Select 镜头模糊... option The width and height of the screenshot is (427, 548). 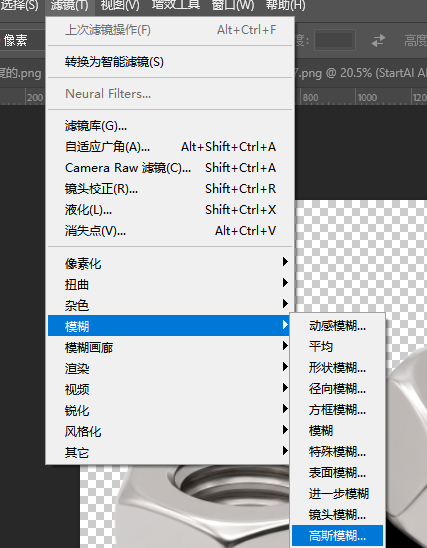(x=338, y=514)
